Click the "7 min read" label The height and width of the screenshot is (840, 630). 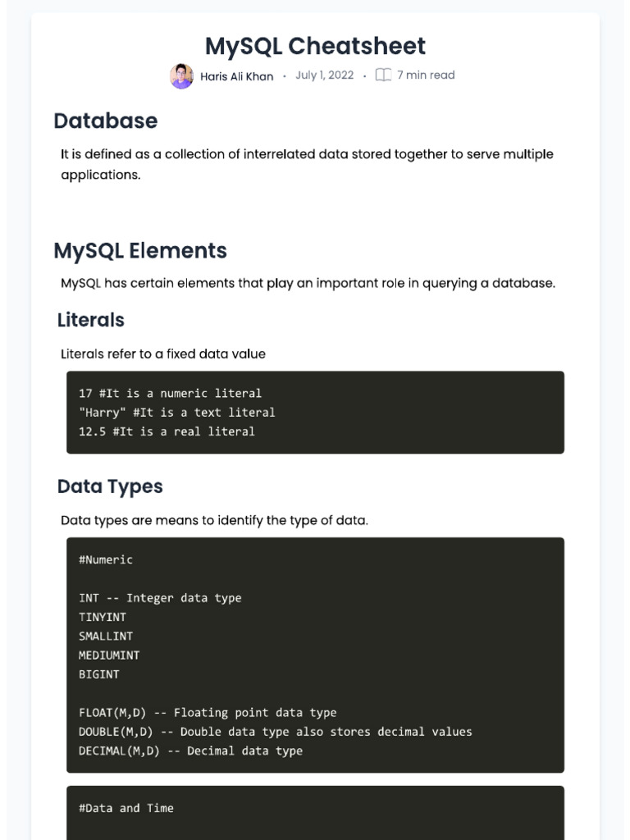pyautogui.click(x=425, y=75)
